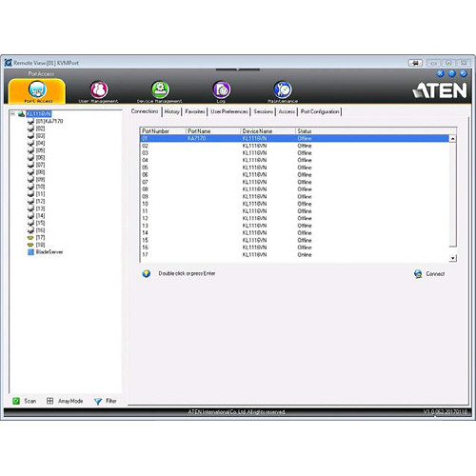The image size is (476, 476).
Task: Click the Array Mode label
Action: 70,401
